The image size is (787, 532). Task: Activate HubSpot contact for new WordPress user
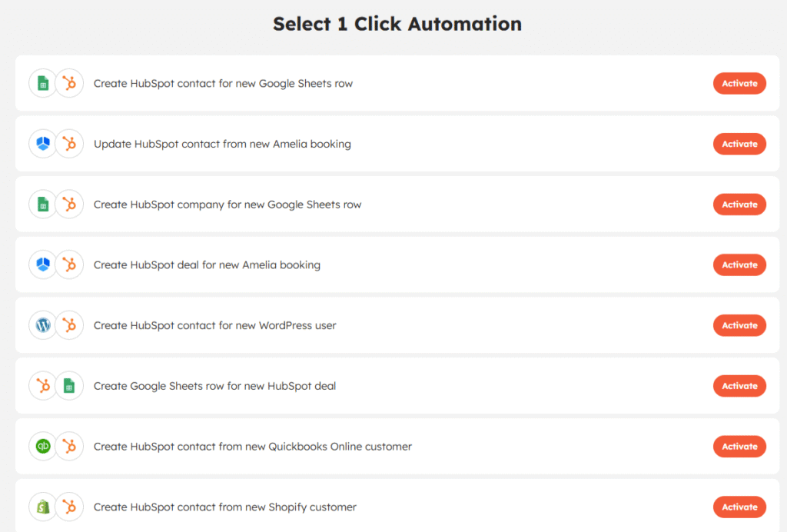739,325
